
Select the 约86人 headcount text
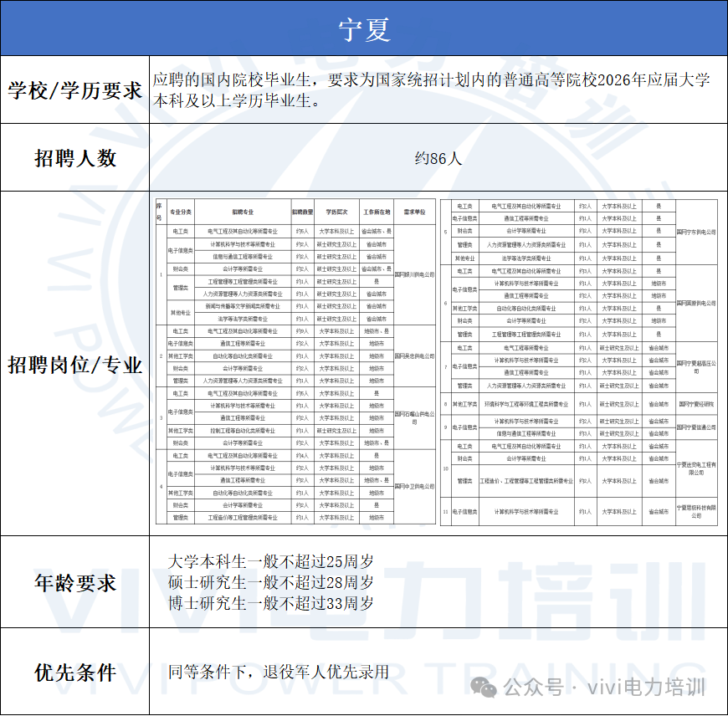click(x=438, y=158)
